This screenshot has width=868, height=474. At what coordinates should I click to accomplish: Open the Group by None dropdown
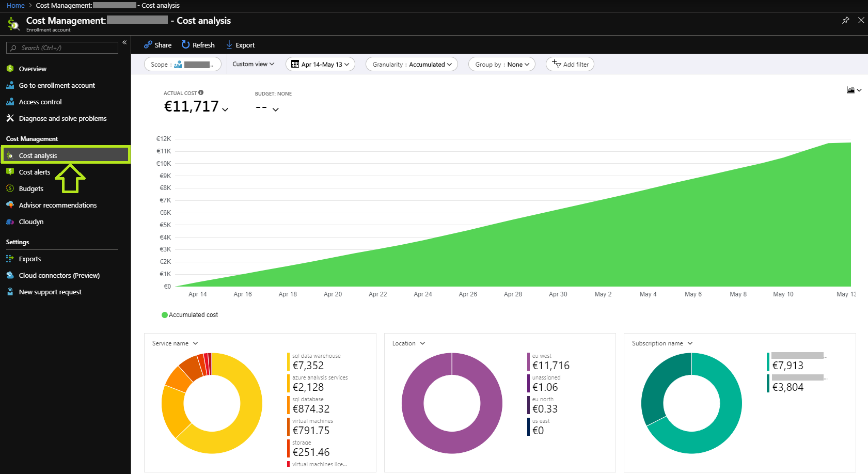click(501, 64)
